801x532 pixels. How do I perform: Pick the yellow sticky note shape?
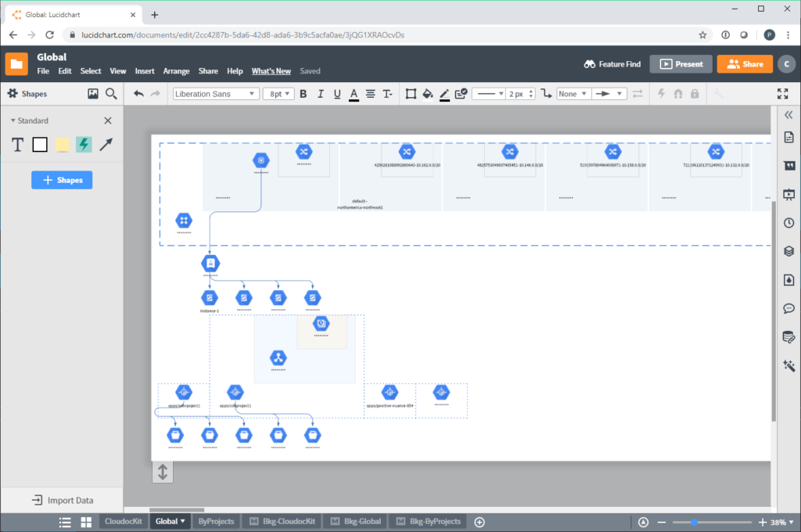(62, 146)
